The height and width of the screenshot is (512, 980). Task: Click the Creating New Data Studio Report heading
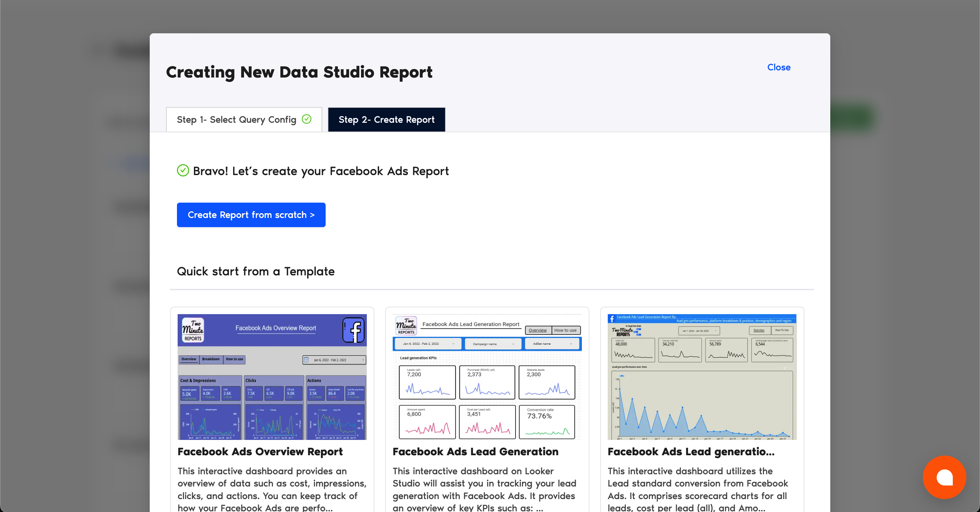click(299, 72)
